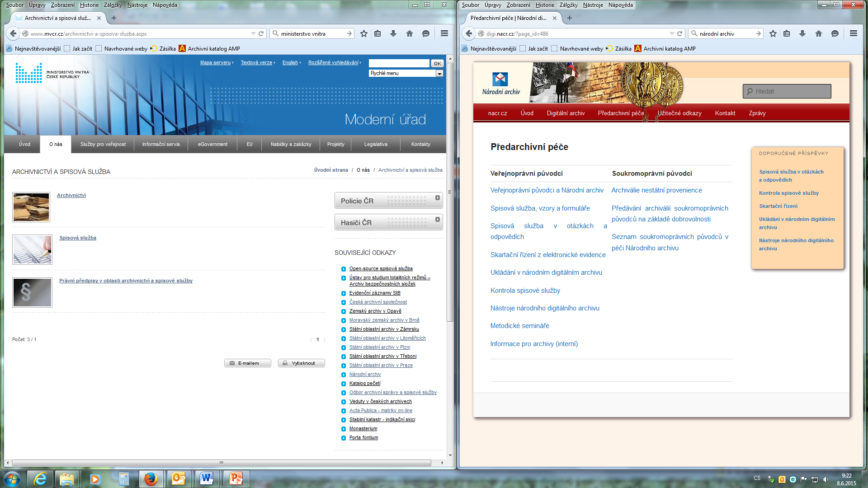Screen dimensions: 868x488
Task: Expand URL history dropdown in left window
Action: (x=253, y=33)
